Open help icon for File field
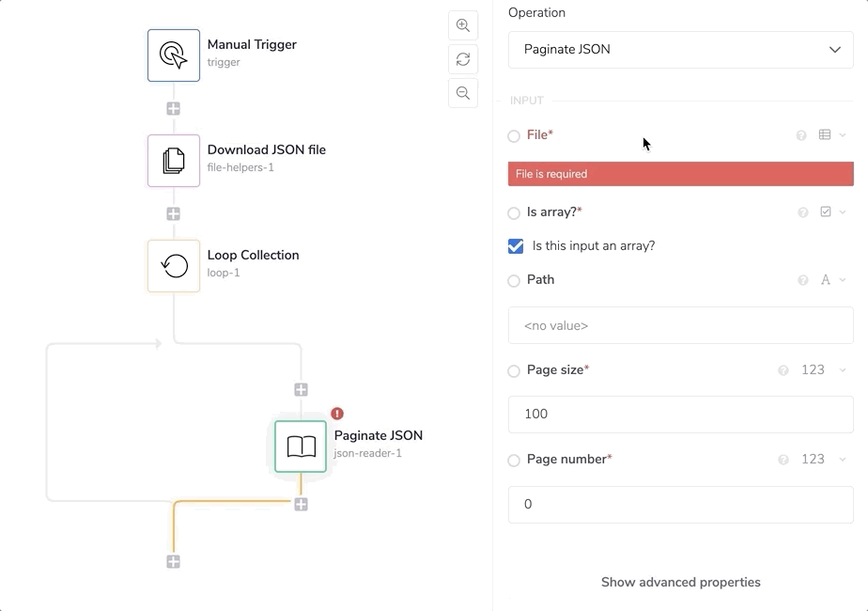Viewport: 868px width, 611px height. tap(801, 135)
